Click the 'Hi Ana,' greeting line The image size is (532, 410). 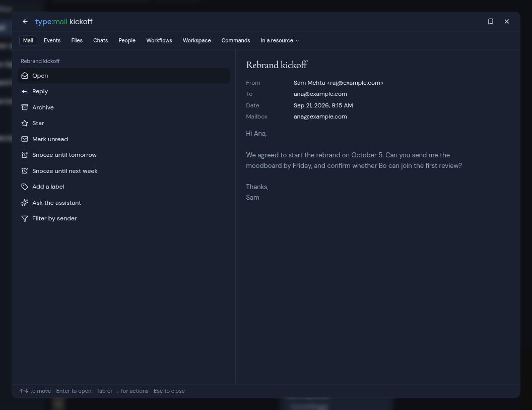[x=256, y=134]
